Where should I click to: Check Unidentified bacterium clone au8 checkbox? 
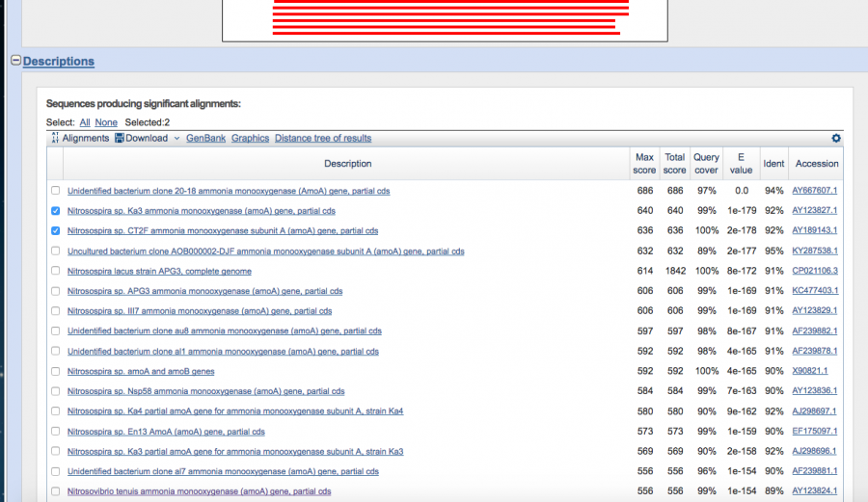coord(55,330)
